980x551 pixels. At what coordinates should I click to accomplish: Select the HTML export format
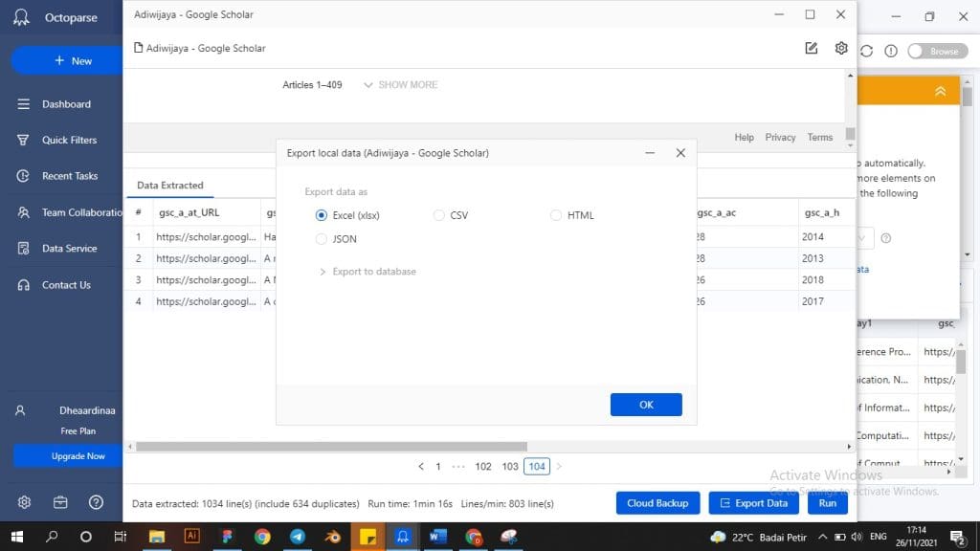[556, 215]
